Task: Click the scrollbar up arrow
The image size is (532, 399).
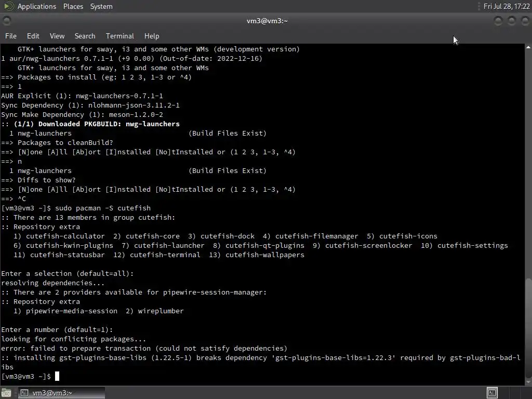Action: tap(528, 47)
